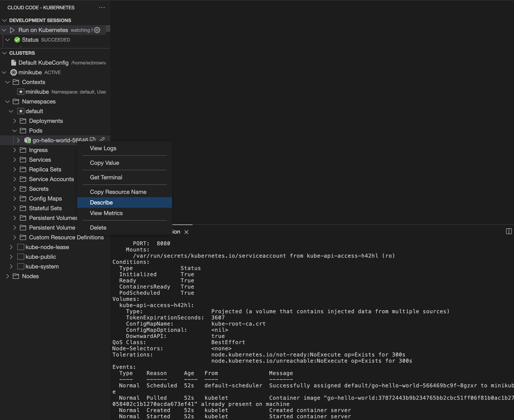
Task: Expand the Deployments tree node
Action: pyautogui.click(x=15, y=121)
